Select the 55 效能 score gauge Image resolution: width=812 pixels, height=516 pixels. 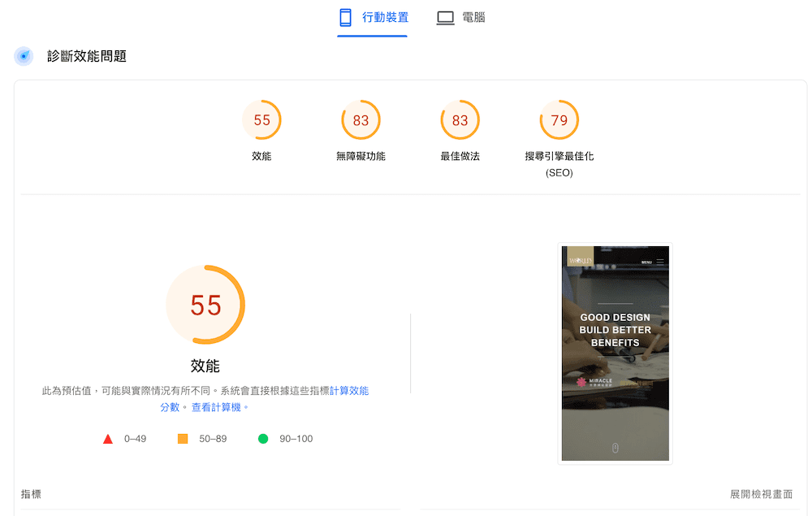click(x=261, y=120)
